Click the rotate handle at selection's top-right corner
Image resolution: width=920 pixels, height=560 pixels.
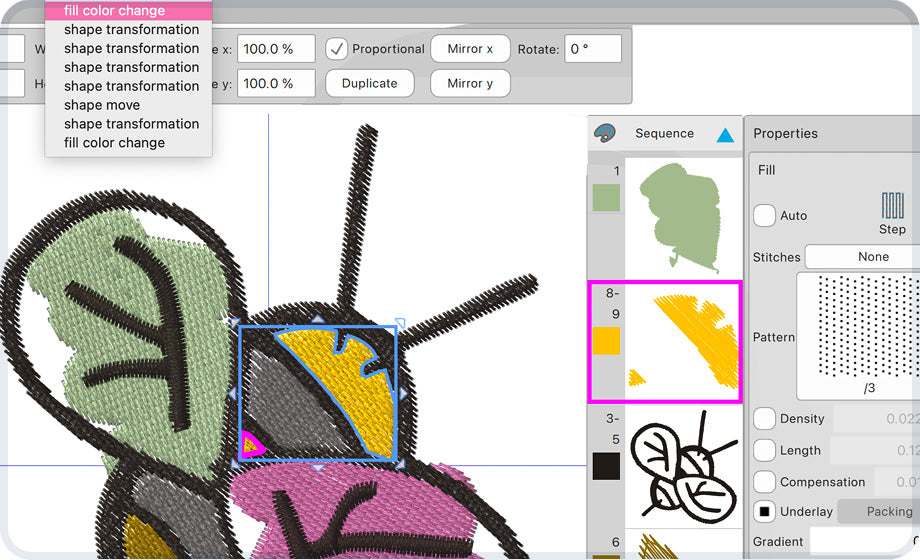pyautogui.click(x=400, y=323)
